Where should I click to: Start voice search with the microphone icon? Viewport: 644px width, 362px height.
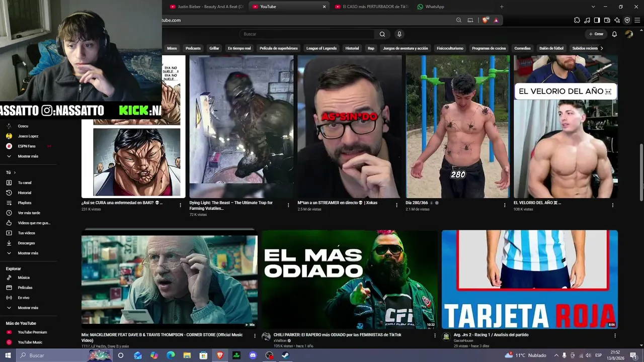[399, 34]
